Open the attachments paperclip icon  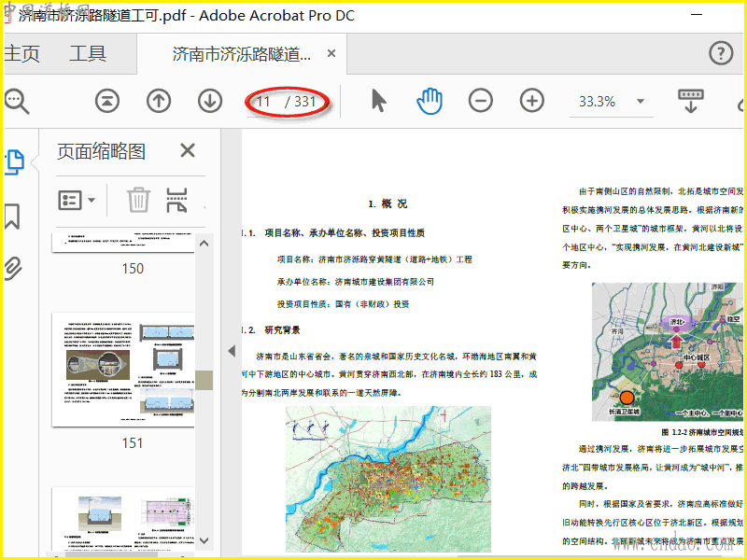(x=13, y=269)
